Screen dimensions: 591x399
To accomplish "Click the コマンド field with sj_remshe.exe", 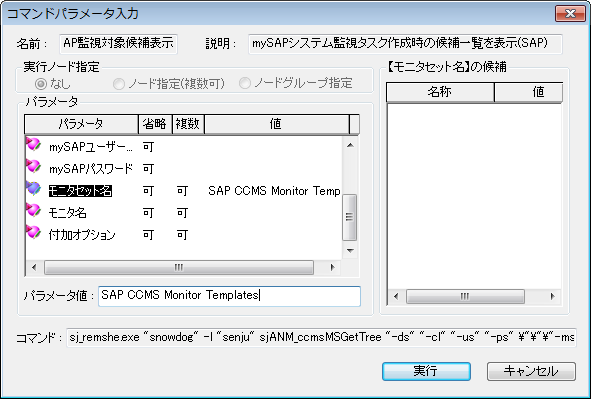I will pyautogui.click(x=322, y=337).
